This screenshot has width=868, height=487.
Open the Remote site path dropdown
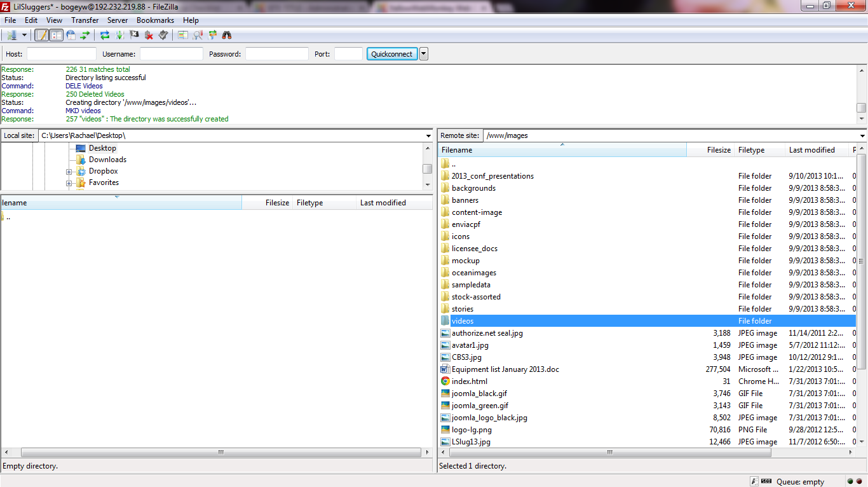click(x=862, y=135)
